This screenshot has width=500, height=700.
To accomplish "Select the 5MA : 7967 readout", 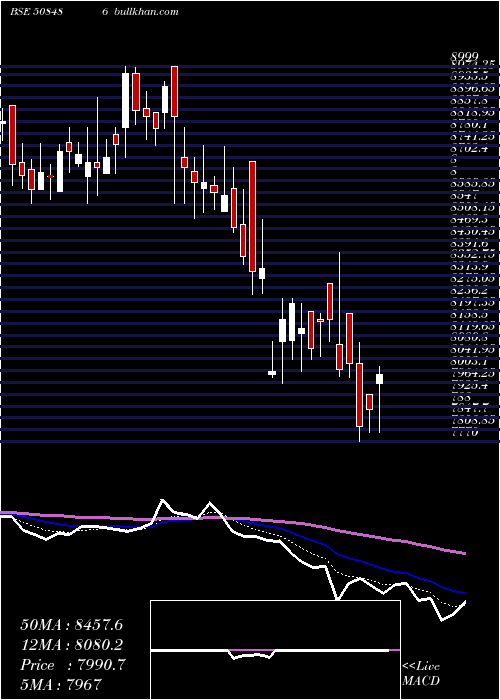I will [61, 684].
